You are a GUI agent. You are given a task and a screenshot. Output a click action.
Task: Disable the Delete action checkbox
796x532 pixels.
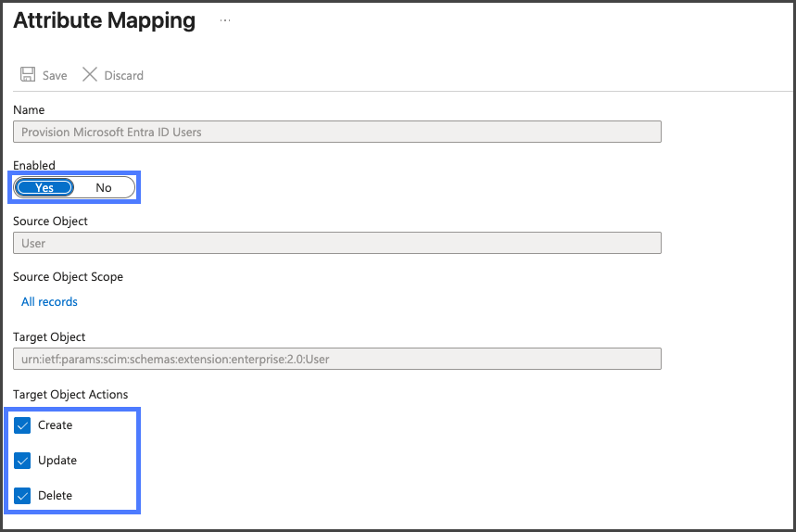click(23, 496)
